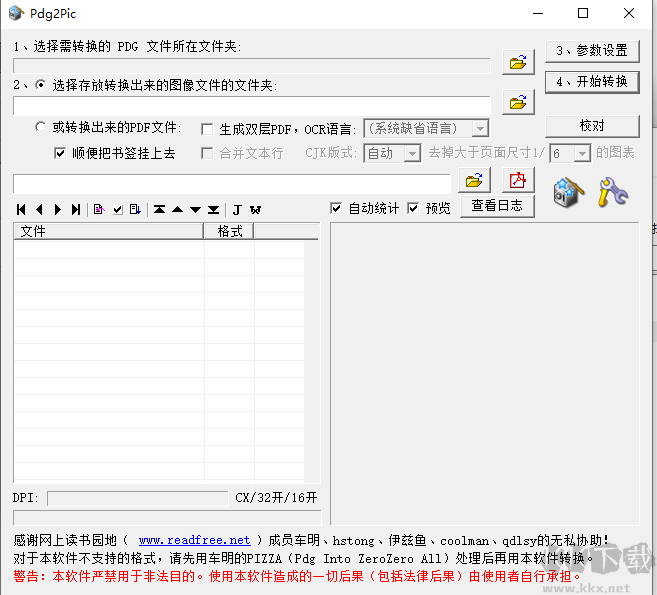Toggle the 预览 preview checkbox

click(x=413, y=208)
